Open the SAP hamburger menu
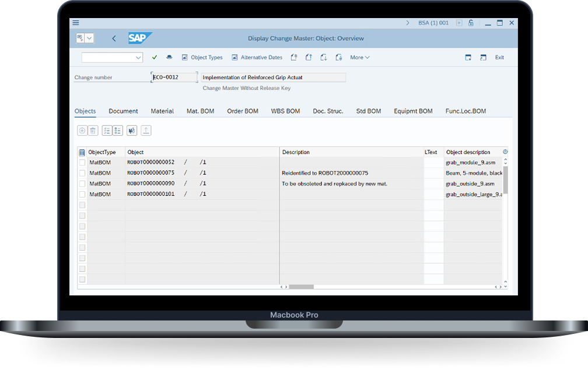Image resolution: width=588 pixels, height=370 pixels. pos(76,23)
